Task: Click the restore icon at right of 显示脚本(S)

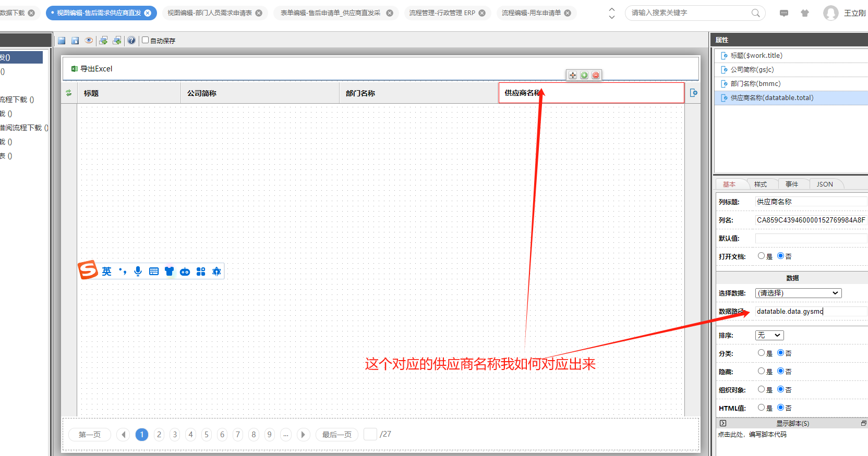Action: click(x=864, y=423)
